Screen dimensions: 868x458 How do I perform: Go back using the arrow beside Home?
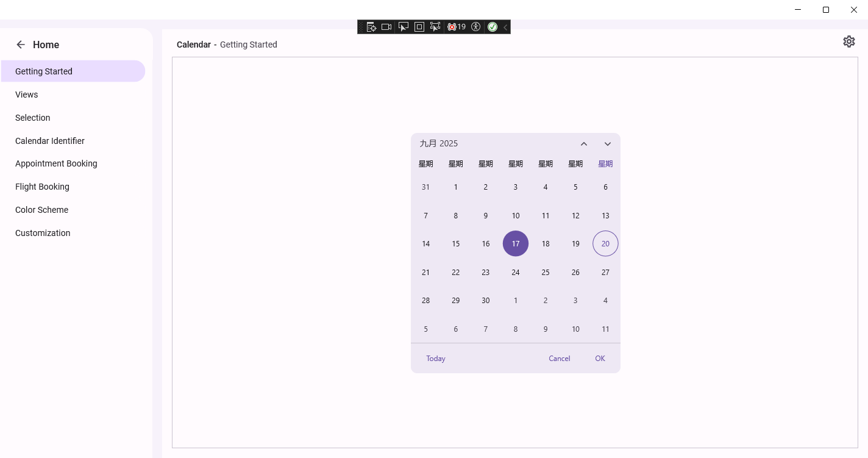point(21,45)
